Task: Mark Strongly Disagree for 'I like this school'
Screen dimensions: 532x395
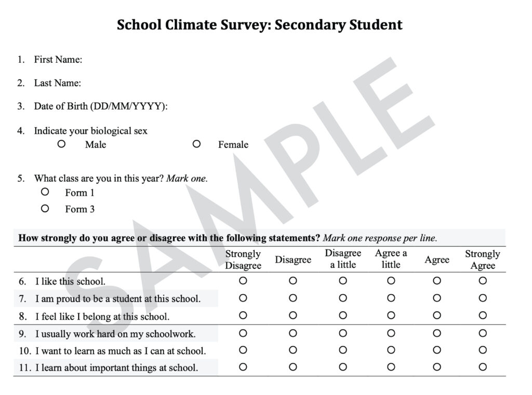Action: click(x=243, y=281)
